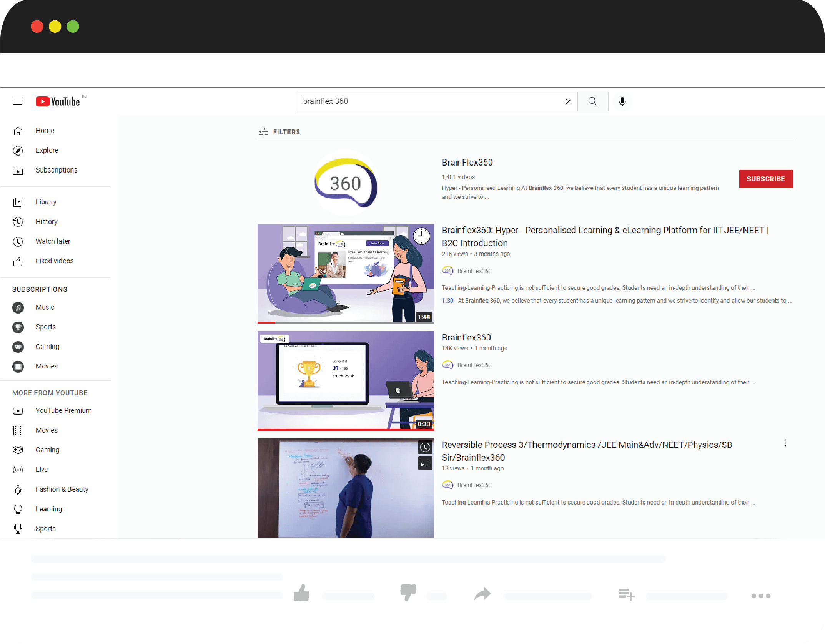Open the Movies subscription channel avatar
825x644 pixels.
click(18, 367)
